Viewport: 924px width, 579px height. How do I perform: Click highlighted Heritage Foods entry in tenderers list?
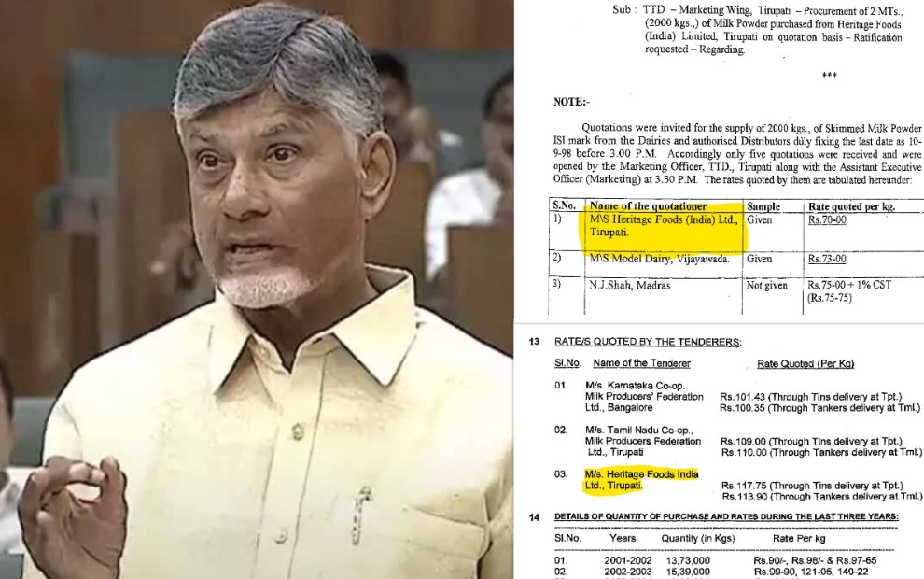click(x=641, y=480)
